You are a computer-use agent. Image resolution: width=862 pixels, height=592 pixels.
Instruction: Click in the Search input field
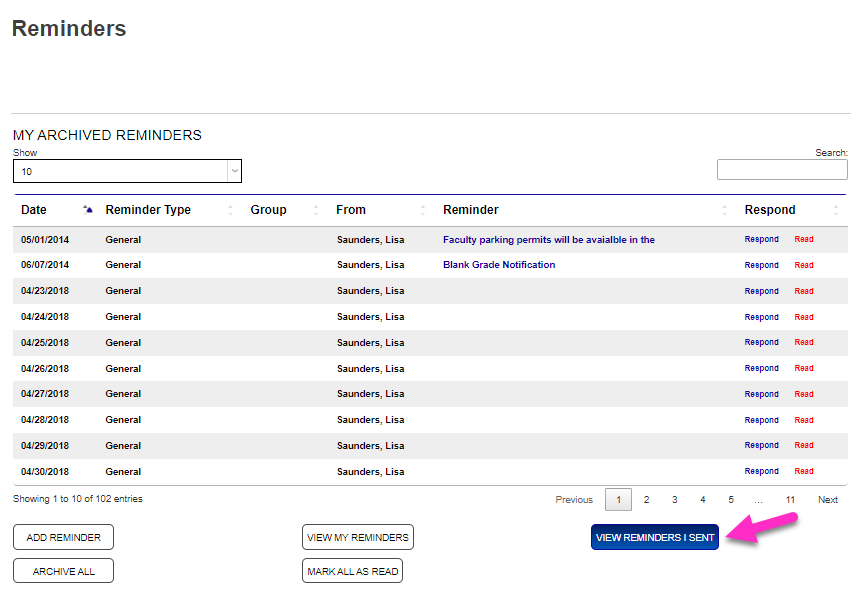point(782,170)
